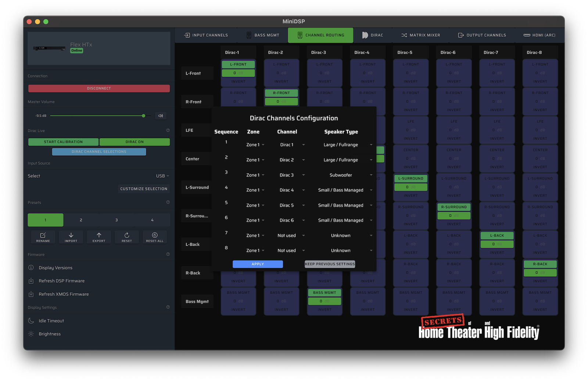Click the Rename preset icon
Viewport: 588px width, 381px height.
43,235
